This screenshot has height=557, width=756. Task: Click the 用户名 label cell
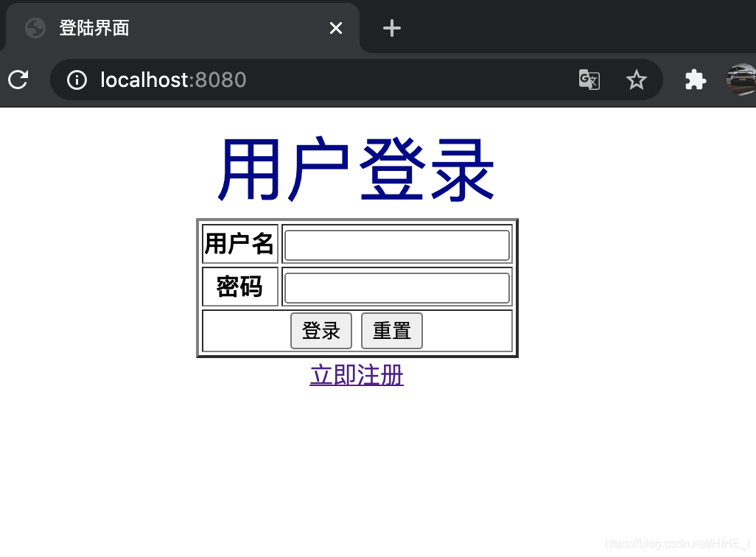[x=240, y=244]
